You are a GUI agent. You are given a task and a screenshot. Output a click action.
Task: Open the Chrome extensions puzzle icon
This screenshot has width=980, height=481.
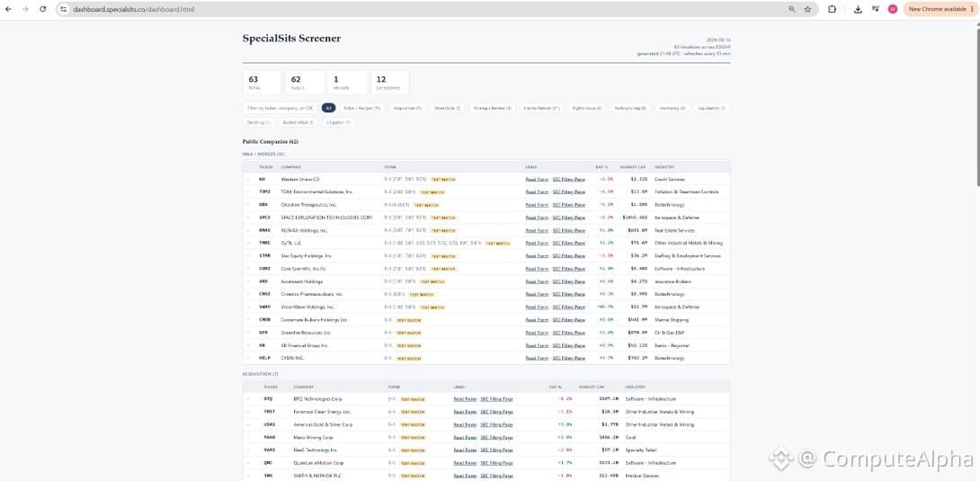coord(832,9)
